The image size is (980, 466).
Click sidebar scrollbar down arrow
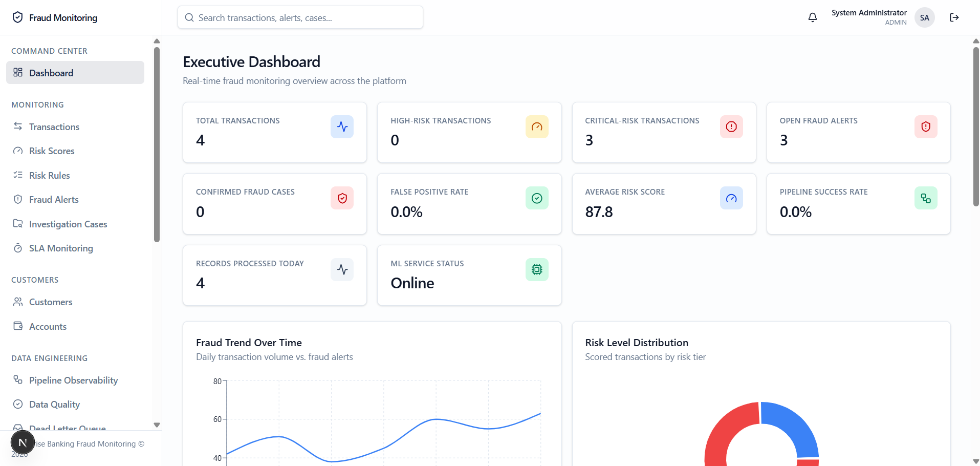coord(157,425)
